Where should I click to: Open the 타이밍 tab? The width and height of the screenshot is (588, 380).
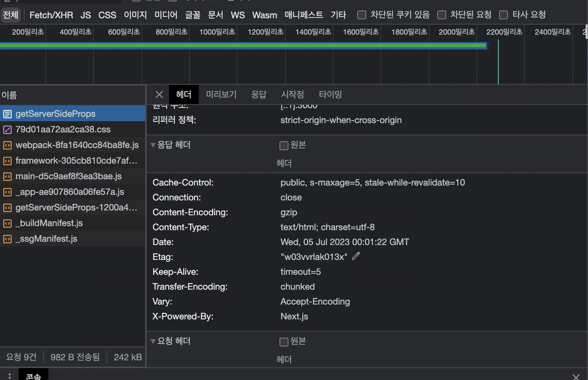pyautogui.click(x=330, y=94)
